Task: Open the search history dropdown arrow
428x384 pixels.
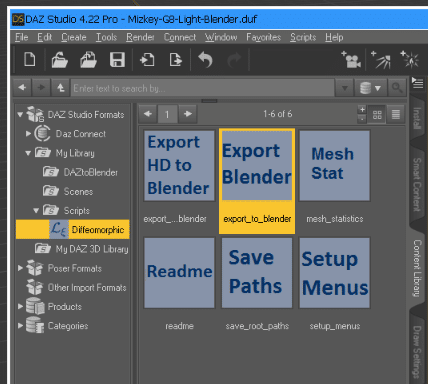Action: click(x=345, y=88)
